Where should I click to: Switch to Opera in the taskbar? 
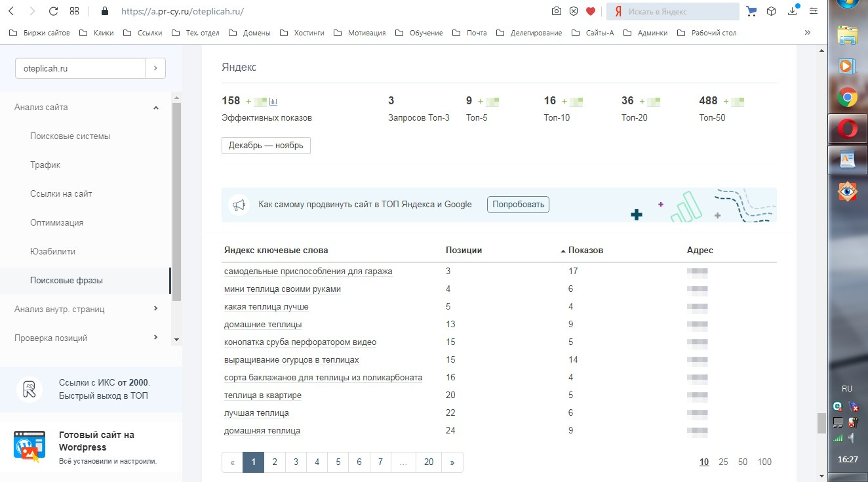click(x=847, y=129)
